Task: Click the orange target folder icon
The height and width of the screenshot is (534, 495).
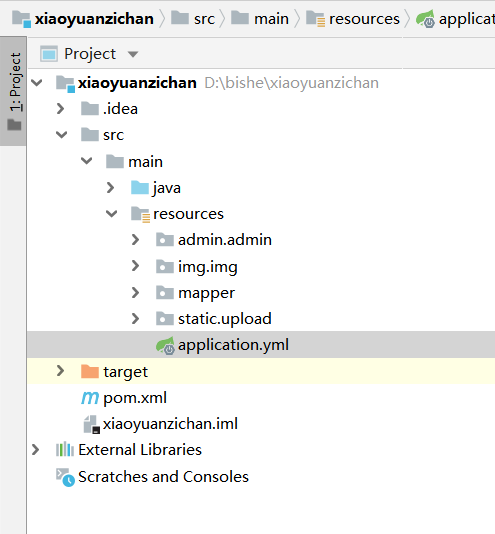Action: (90, 371)
